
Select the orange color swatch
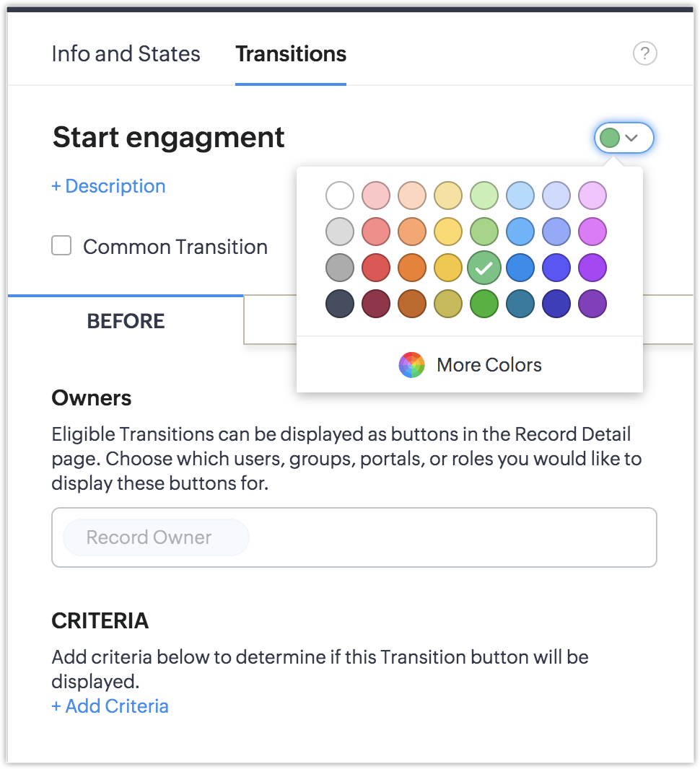tap(412, 268)
